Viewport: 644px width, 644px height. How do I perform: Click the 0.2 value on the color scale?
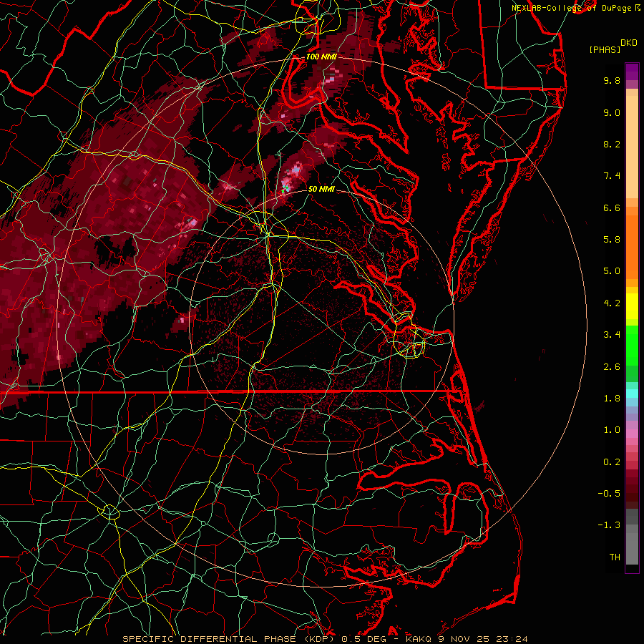(x=612, y=462)
